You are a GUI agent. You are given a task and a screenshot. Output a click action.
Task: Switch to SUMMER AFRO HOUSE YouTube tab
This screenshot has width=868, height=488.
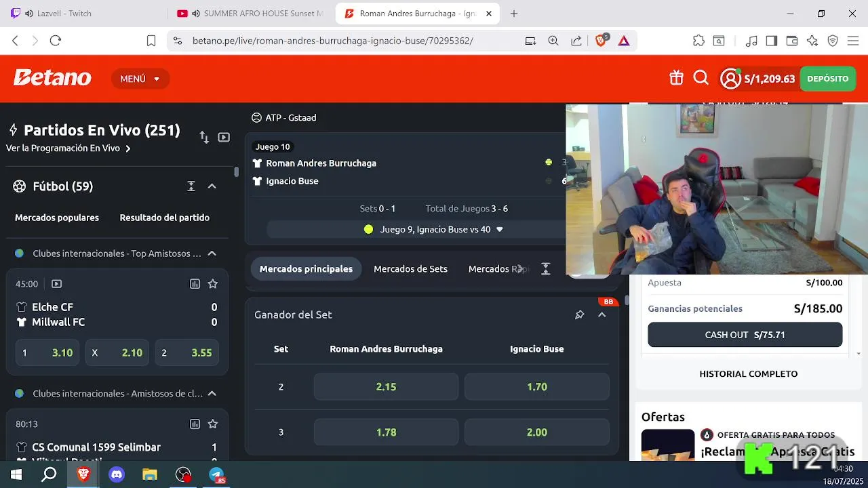pyautogui.click(x=251, y=14)
